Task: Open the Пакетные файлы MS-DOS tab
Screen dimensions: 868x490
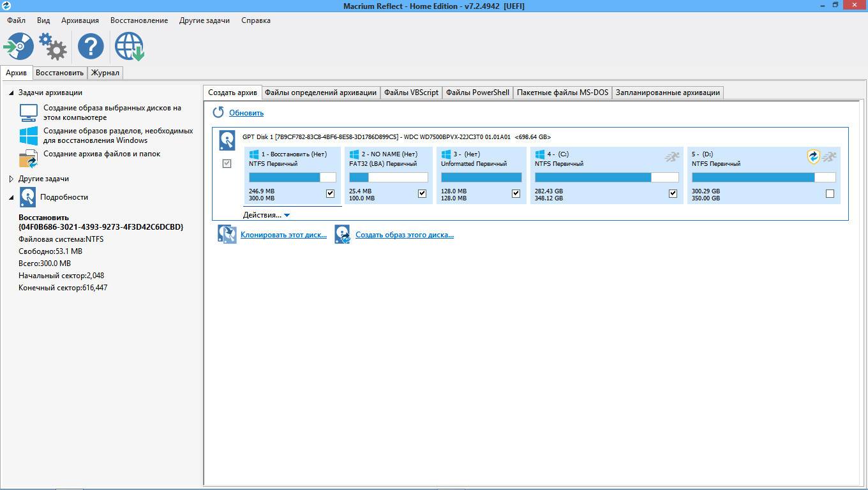Action: (563, 93)
